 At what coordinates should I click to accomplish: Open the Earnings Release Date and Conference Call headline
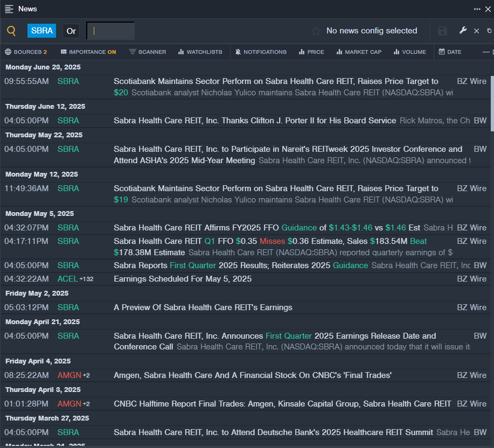coord(275,341)
